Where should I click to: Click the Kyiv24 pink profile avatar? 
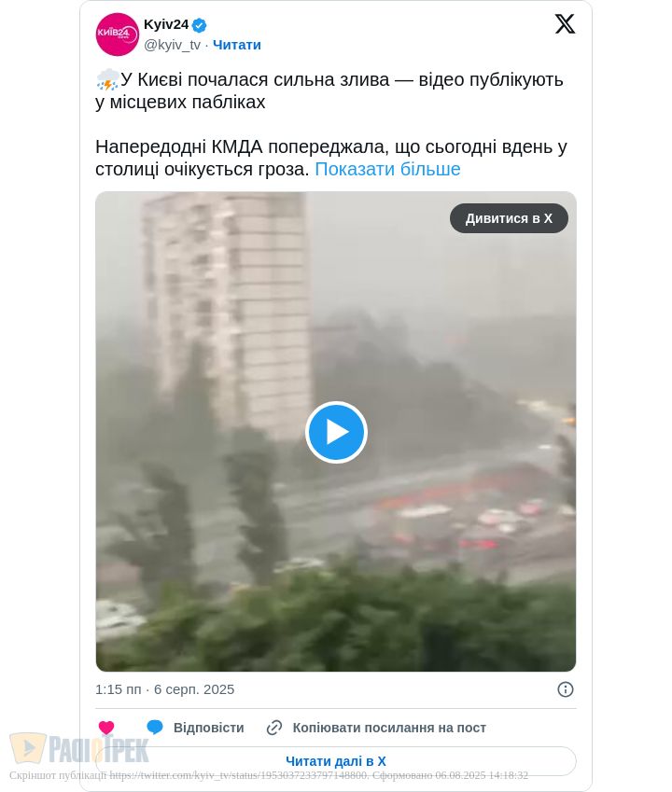pos(118,35)
